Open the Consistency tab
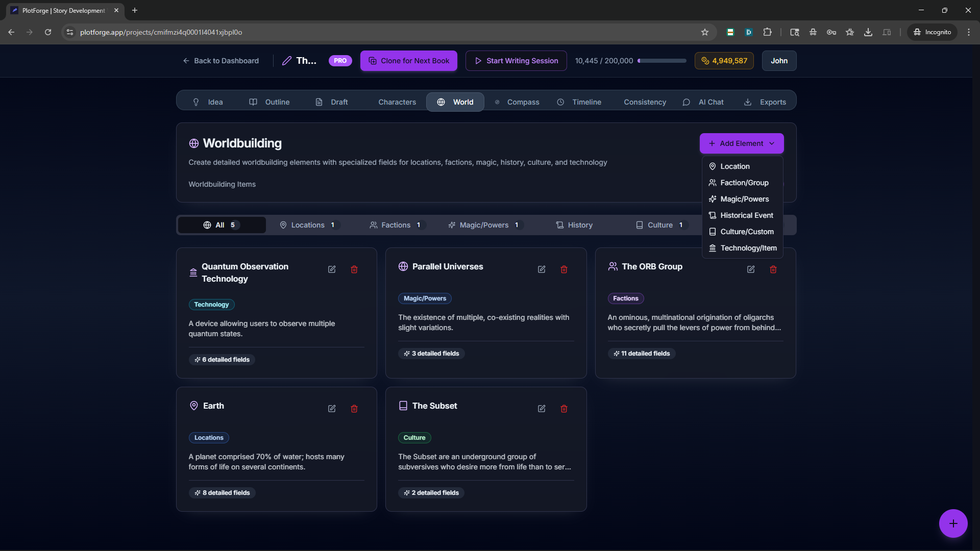Viewport: 980px width, 551px height. pos(645,102)
